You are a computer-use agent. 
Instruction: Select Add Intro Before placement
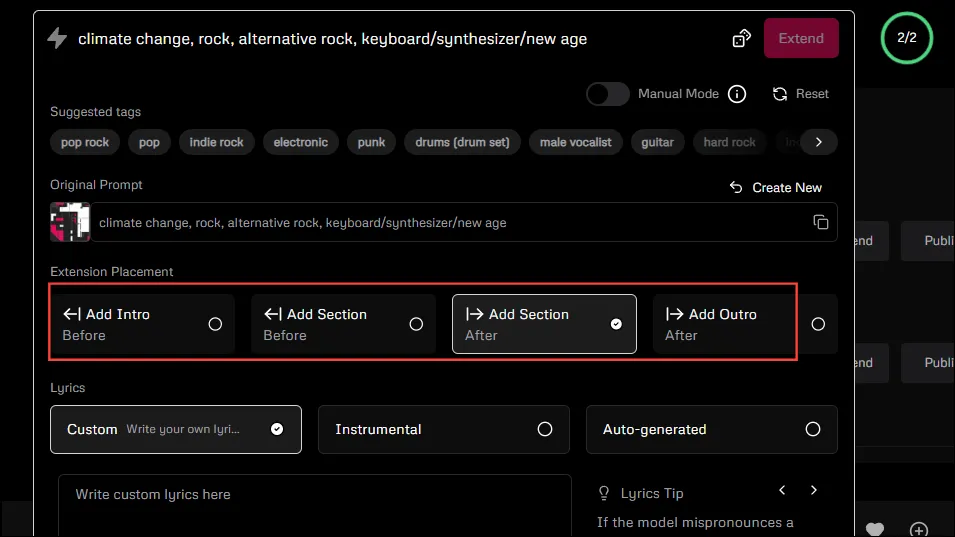pos(143,324)
